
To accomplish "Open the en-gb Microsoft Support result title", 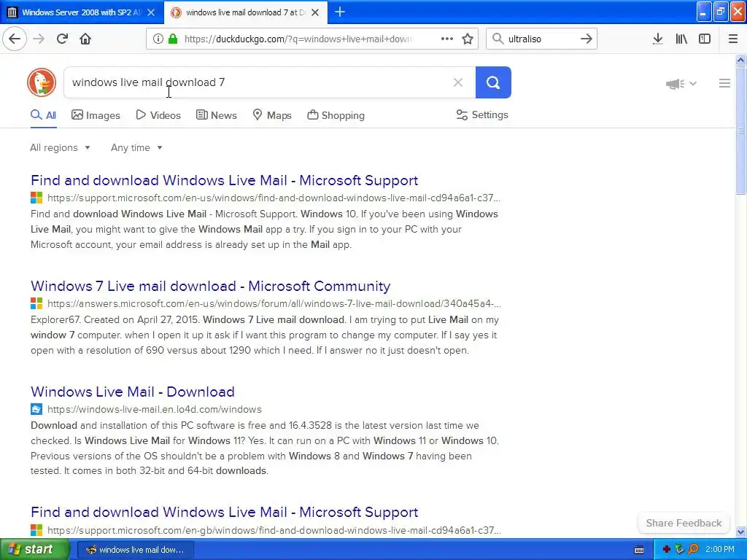I will click(225, 513).
